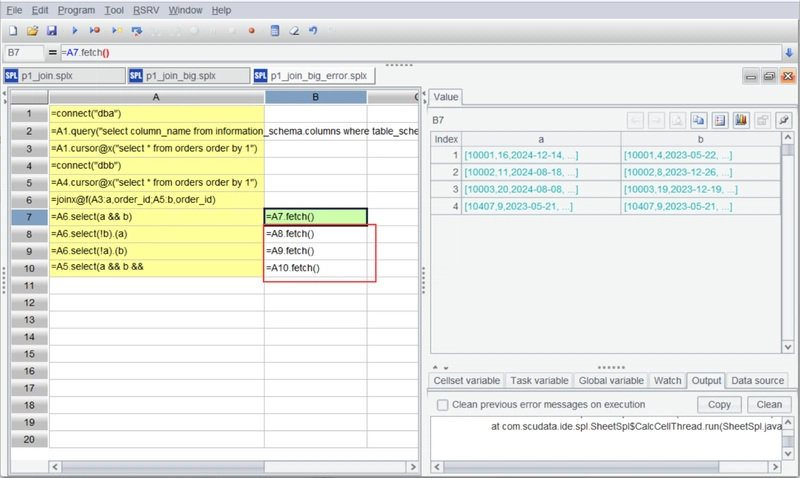
Task: Open the Tool menu
Action: [114, 10]
